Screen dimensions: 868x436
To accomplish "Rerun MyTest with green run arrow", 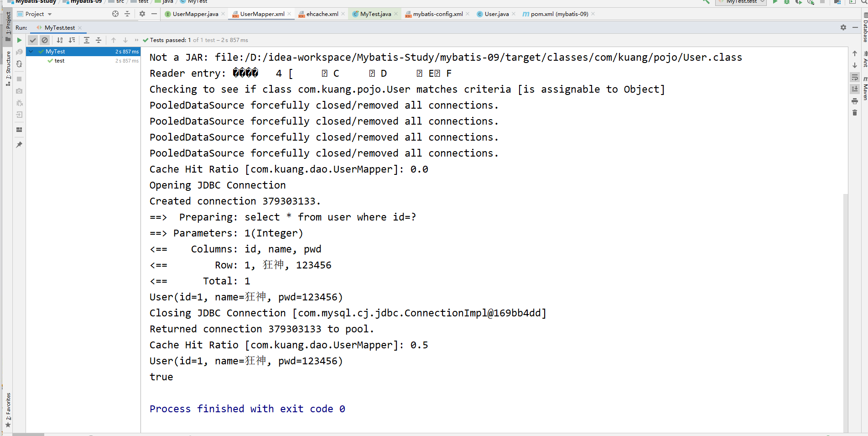I will [x=19, y=40].
